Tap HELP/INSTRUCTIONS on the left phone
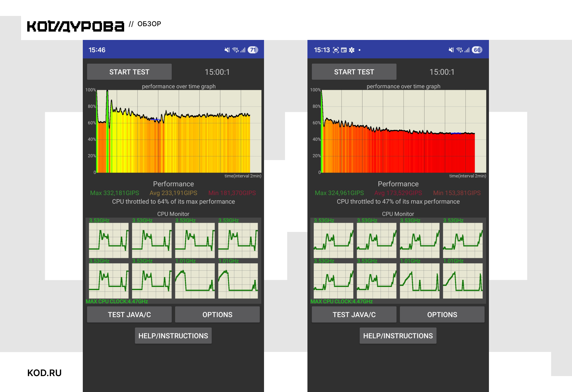 click(173, 336)
